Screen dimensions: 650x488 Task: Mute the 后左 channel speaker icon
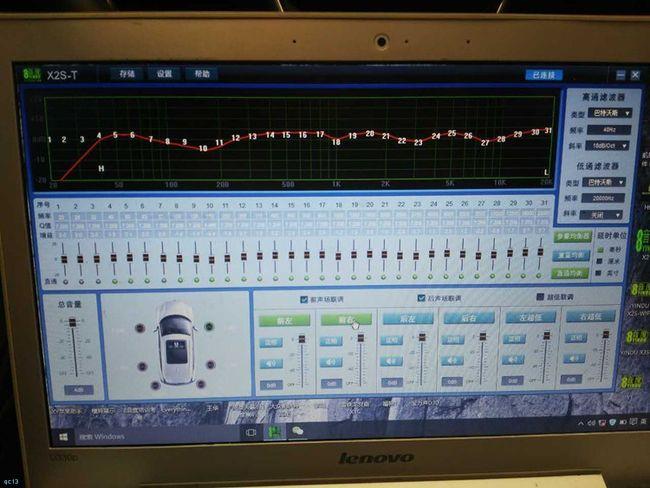click(x=391, y=362)
